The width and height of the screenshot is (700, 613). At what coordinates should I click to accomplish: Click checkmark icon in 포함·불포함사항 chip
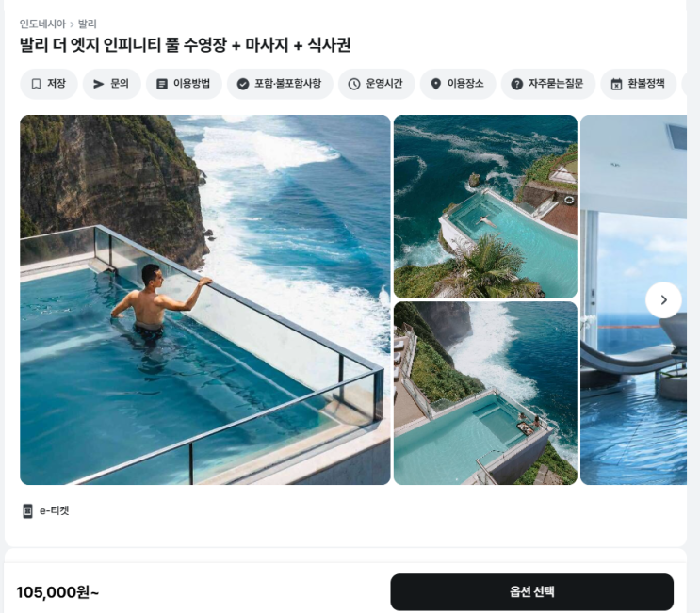click(243, 84)
